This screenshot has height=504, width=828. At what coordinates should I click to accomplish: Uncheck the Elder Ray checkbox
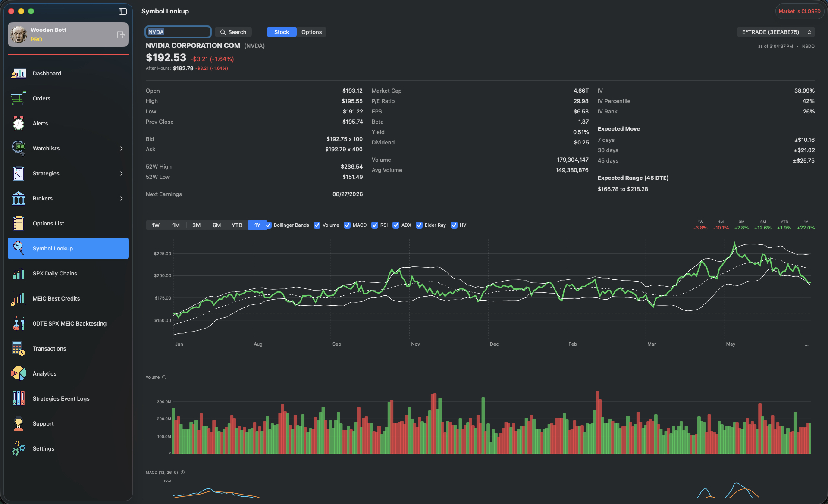pyautogui.click(x=419, y=225)
